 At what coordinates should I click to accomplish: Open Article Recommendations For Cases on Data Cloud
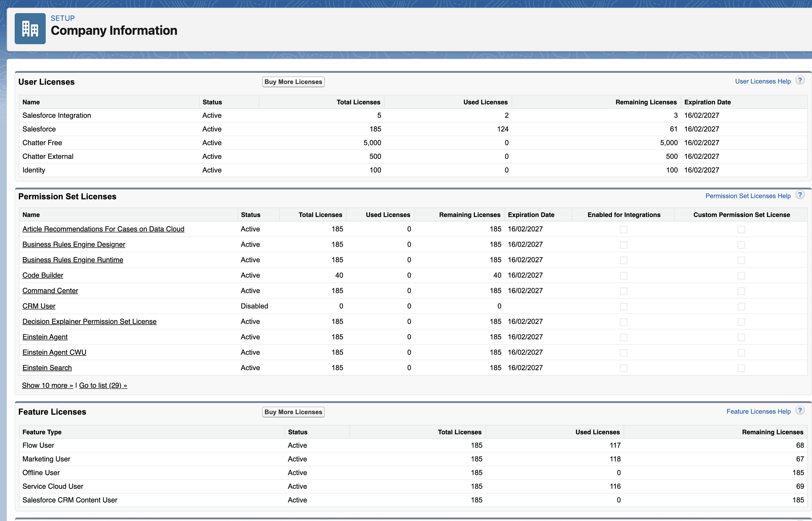[103, 229]
